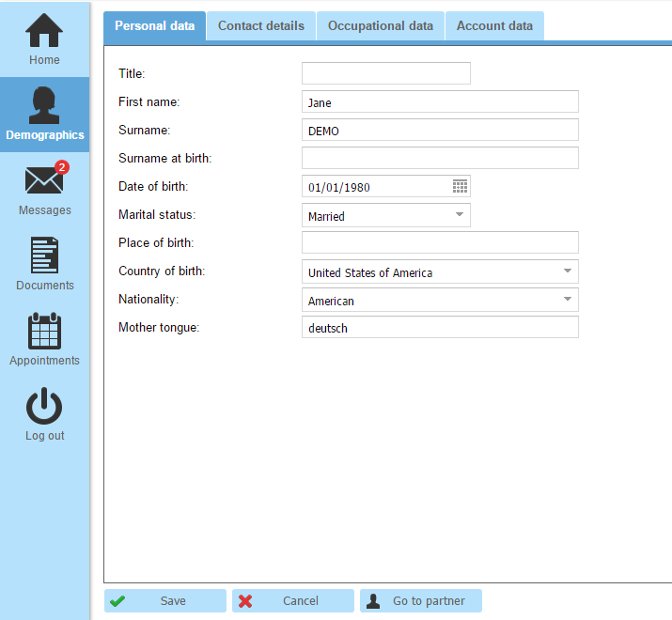Viewport: 672px width, 620px height.
Task: Switch to the Account data tab
Action: tap(494, 26)
